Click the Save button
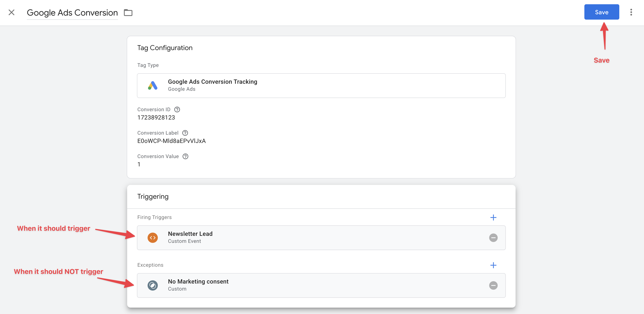Screen dimensions: 644x314 pyautogui.click(x=601, y=12)
